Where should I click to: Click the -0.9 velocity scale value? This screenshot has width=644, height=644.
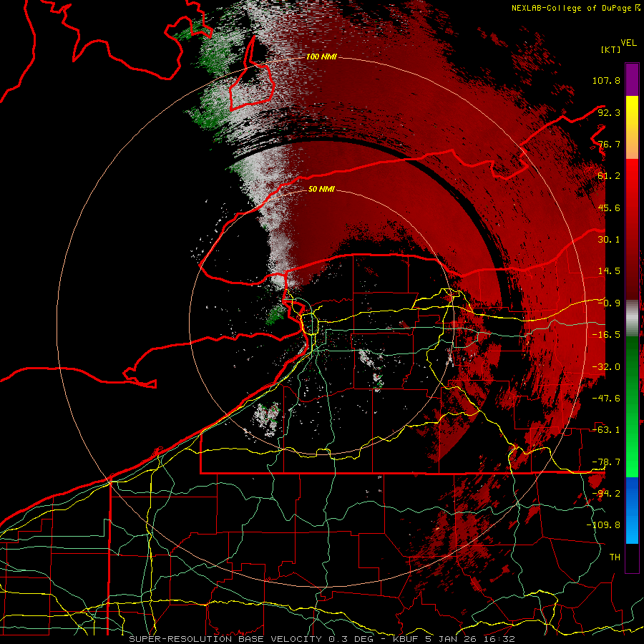(609, 303)
